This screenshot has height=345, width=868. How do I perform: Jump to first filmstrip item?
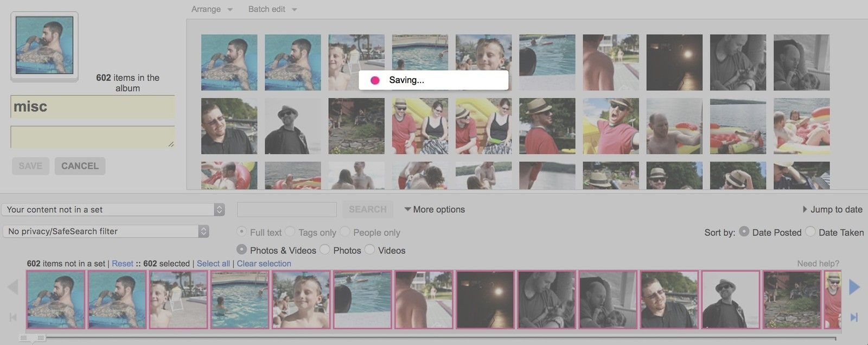click(x=13, y=317)
